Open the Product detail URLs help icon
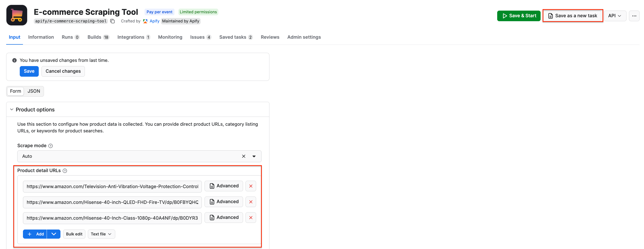The height and width of the screenshot is (249, 644). coord(65,171)
